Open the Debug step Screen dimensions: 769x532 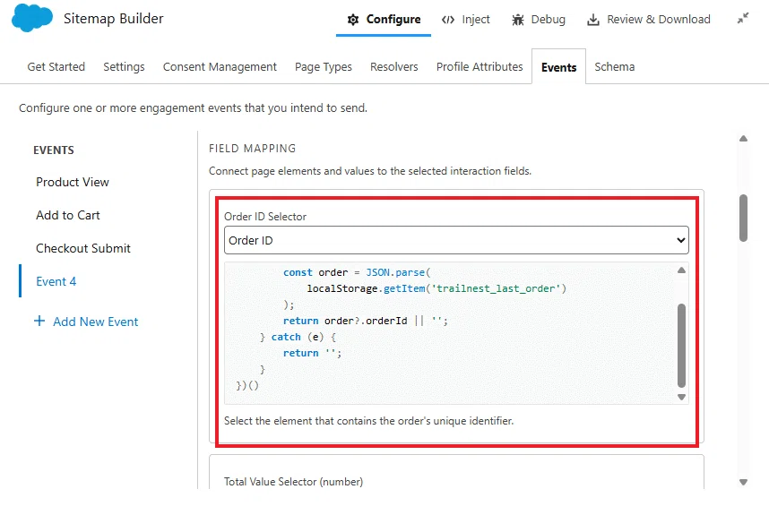pos(539,20)
